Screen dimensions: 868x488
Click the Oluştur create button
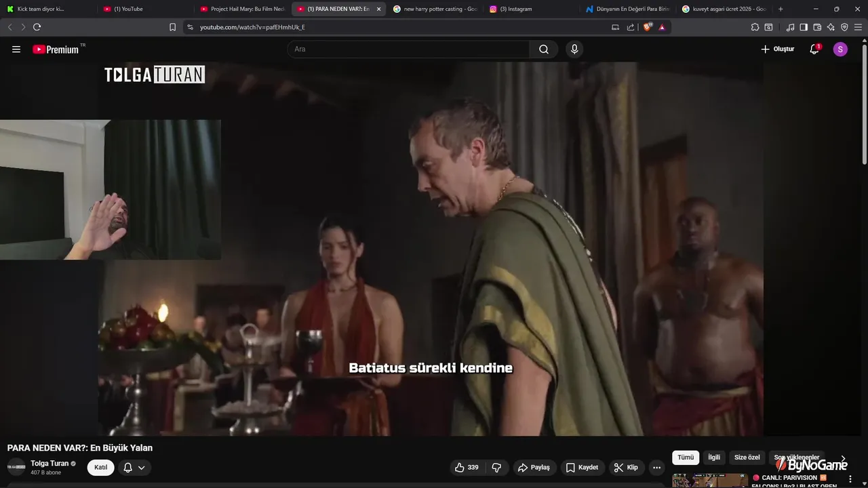pyautogui.click(x=777, y=49)
